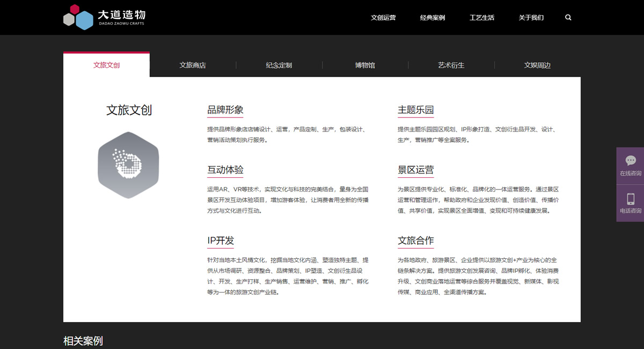The image size is (644, 349).
Task: Click the 主题乐园 heading link
Action: [415, 110]
